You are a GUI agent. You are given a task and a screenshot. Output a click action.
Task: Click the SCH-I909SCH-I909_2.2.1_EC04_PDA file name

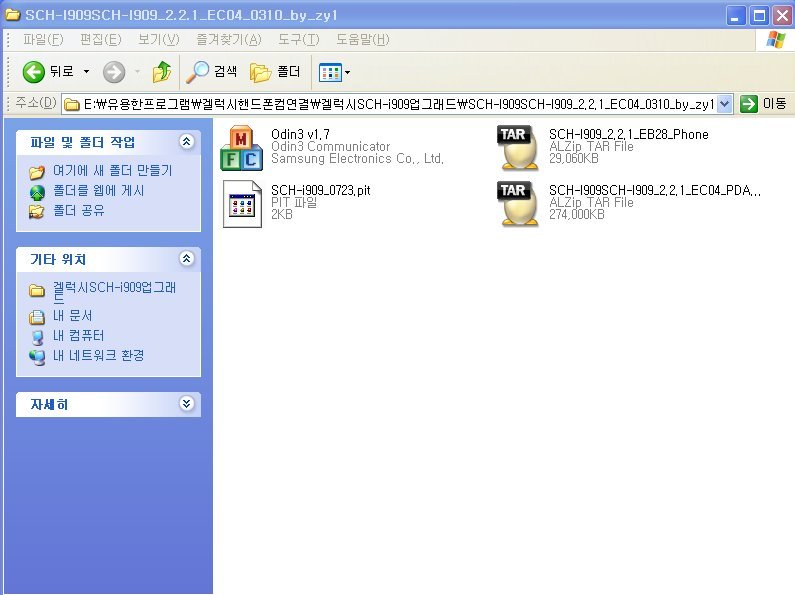pyautogui.click(x=655, y=191)
